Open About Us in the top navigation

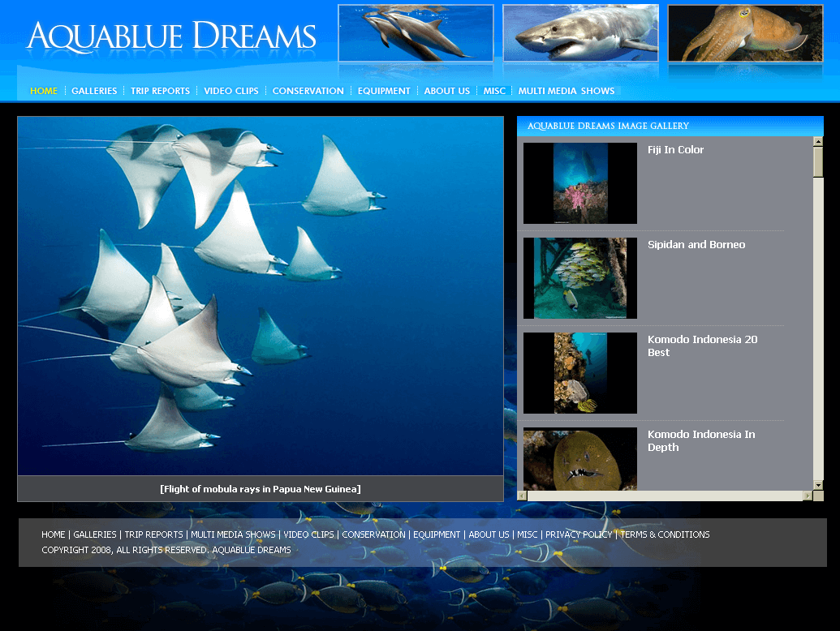(x=447, y=91)
